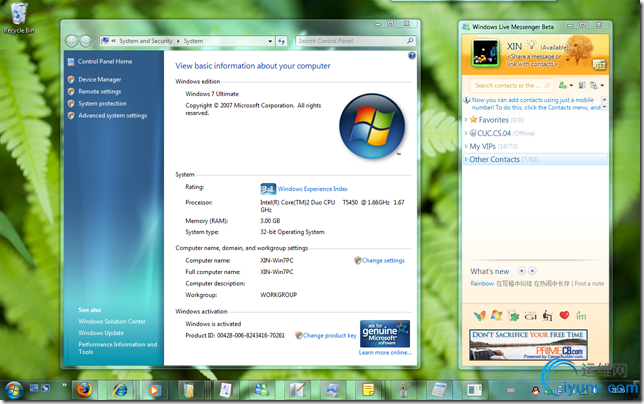Click the PrimeCB.com advertisement banner
The height and width of the screenshot is (404, 644).
[528, 344]
